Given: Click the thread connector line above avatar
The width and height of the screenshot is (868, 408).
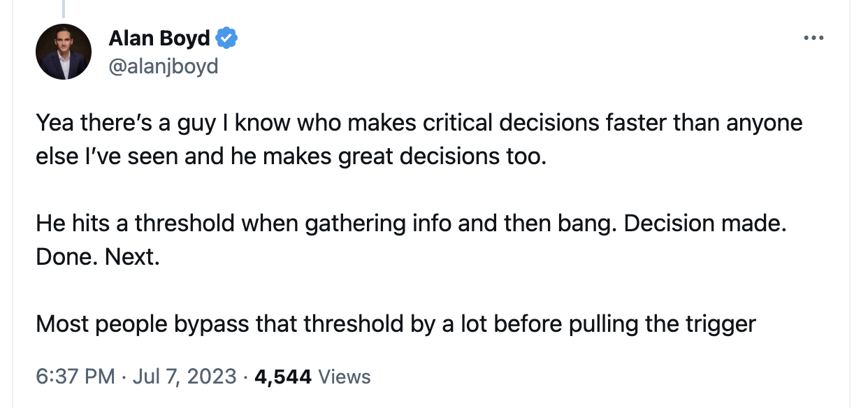Looking at the screenshot, I should point(63,8).
